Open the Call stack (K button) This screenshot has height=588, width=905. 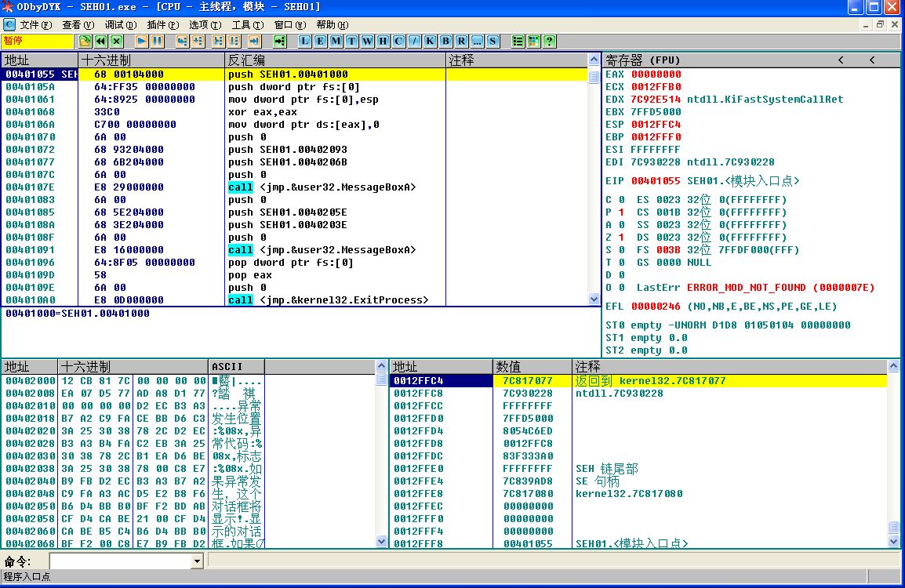pyautogui.click(x=430, y=41)
